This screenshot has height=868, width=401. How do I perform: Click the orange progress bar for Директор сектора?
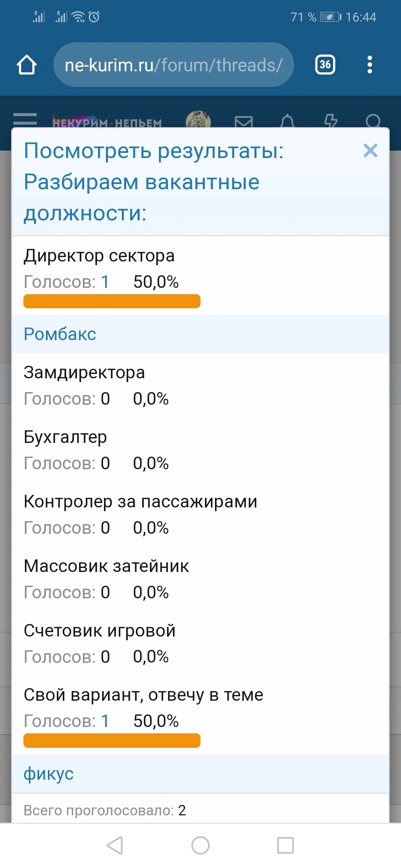(x=111, y=301)
